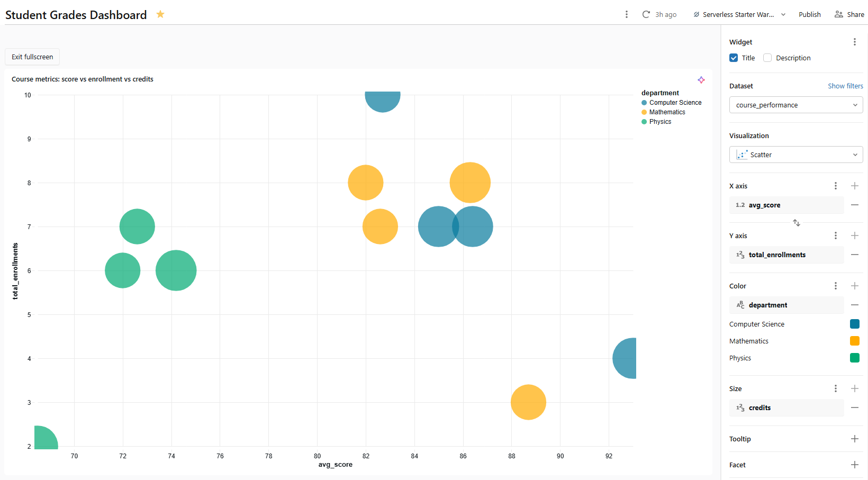
Task: Open the dashboard kebab menu beside refresh
Action: click(x=627, y=14)
